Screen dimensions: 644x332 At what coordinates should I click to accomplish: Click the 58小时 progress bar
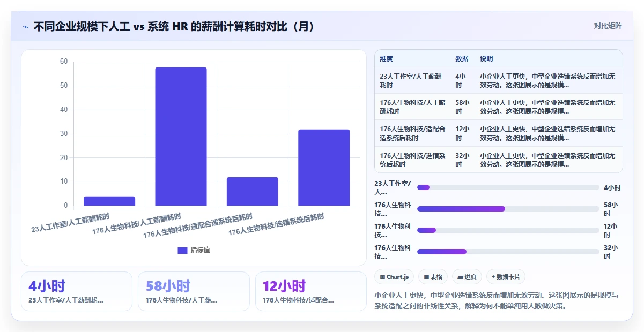coord(508,209)
